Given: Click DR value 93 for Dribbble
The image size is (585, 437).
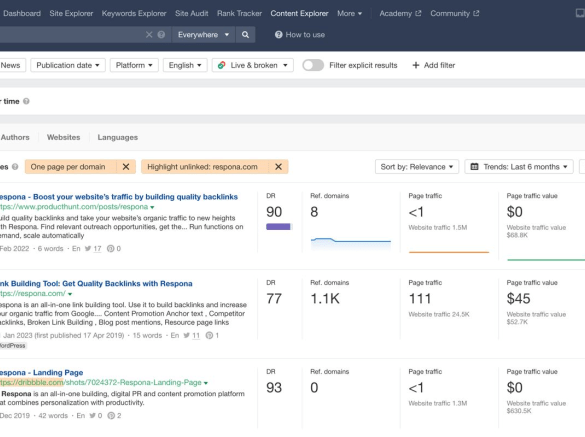Looking at the screenshot, I should [x=274, y=388].
